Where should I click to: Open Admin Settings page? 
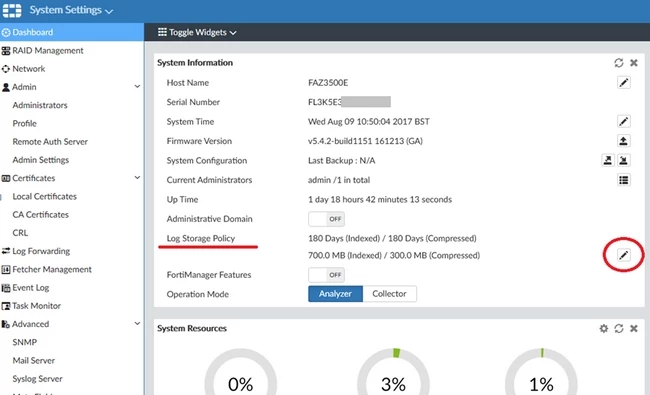tap(41, 160)
